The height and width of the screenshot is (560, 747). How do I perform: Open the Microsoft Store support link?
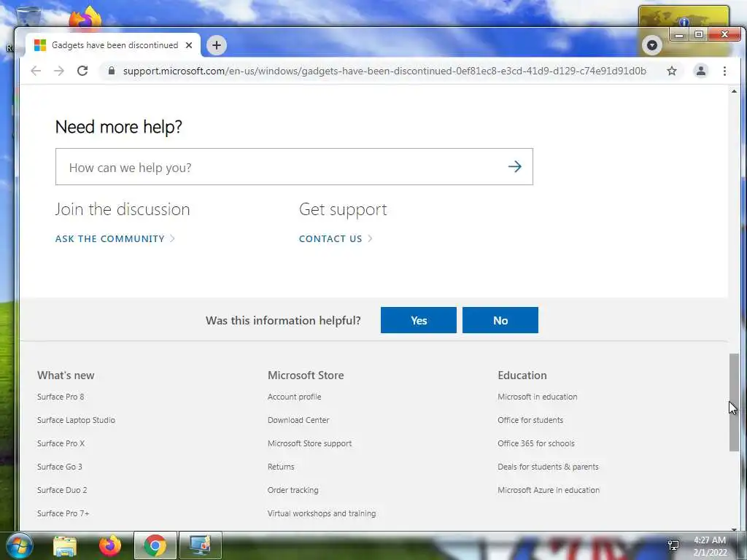pyautogui.click(x=309, y=443)
